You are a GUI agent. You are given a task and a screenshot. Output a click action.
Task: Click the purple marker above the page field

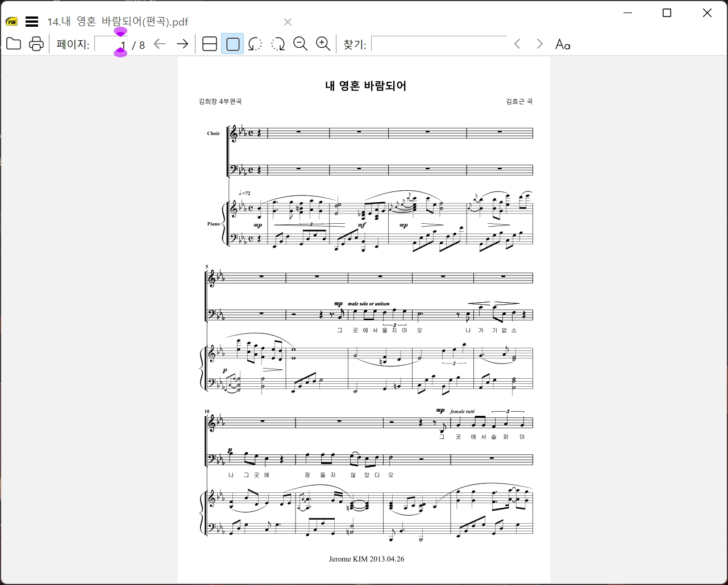click(x=120, y=32)
